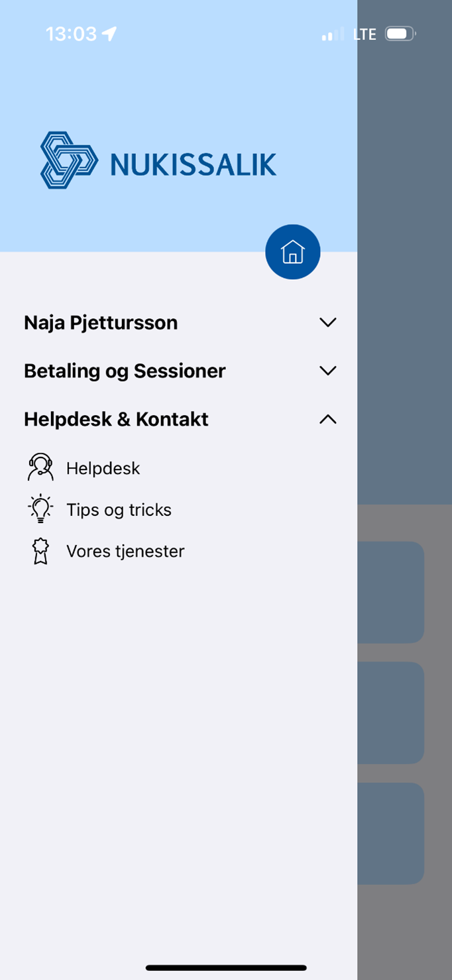Screen dimensions: 452x980
Task: Tap the Naja Pjettursson heading text
Action: tap(101, 323)
